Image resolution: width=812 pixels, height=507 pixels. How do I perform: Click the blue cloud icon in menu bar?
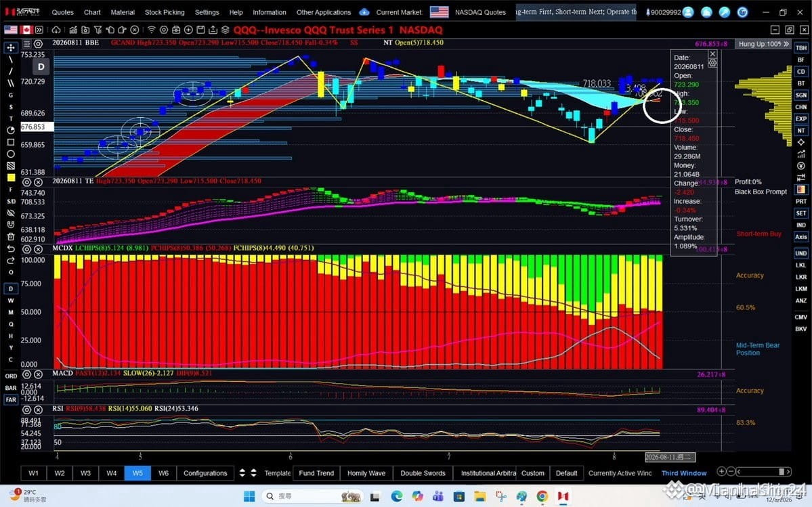tap(364, 12)
